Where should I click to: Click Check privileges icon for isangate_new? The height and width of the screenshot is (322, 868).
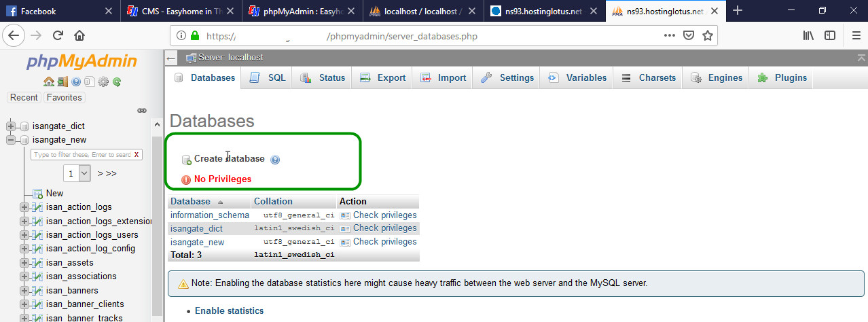[345, 242]
